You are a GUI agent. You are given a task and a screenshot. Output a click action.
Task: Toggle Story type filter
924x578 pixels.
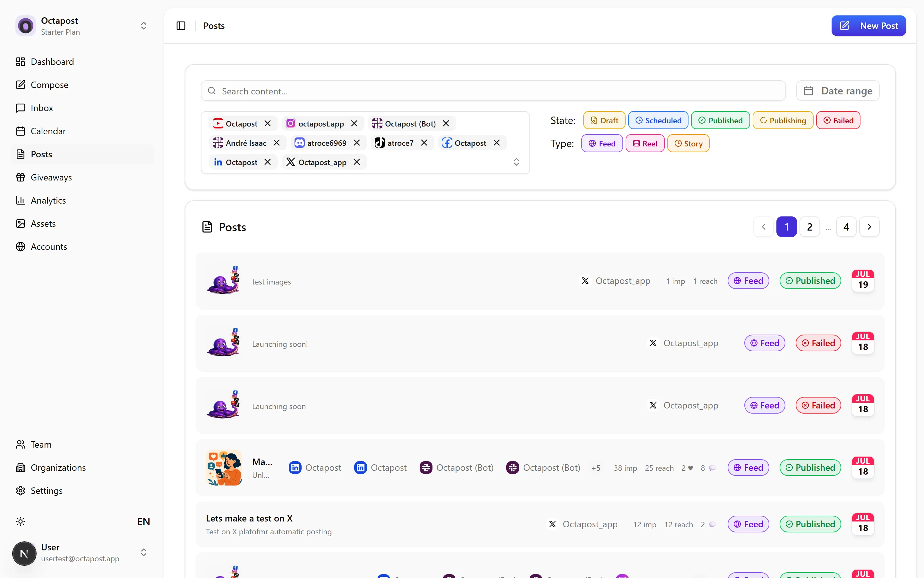[689, 143]
